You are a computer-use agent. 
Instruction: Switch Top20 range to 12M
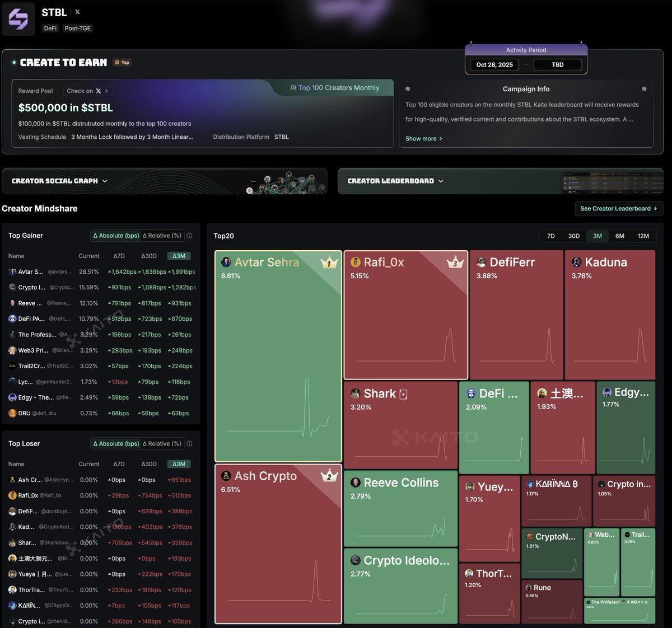coord(643,236)
